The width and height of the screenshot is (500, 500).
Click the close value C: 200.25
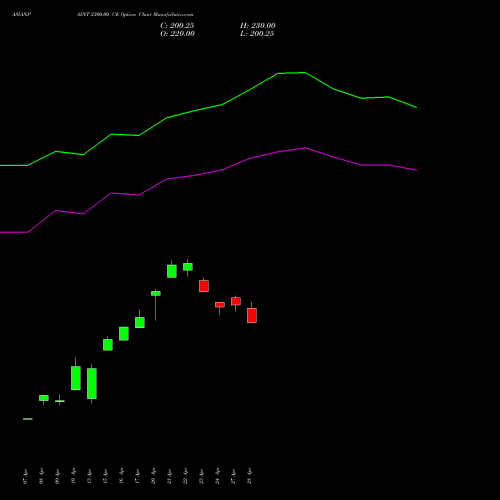point(177,26)
